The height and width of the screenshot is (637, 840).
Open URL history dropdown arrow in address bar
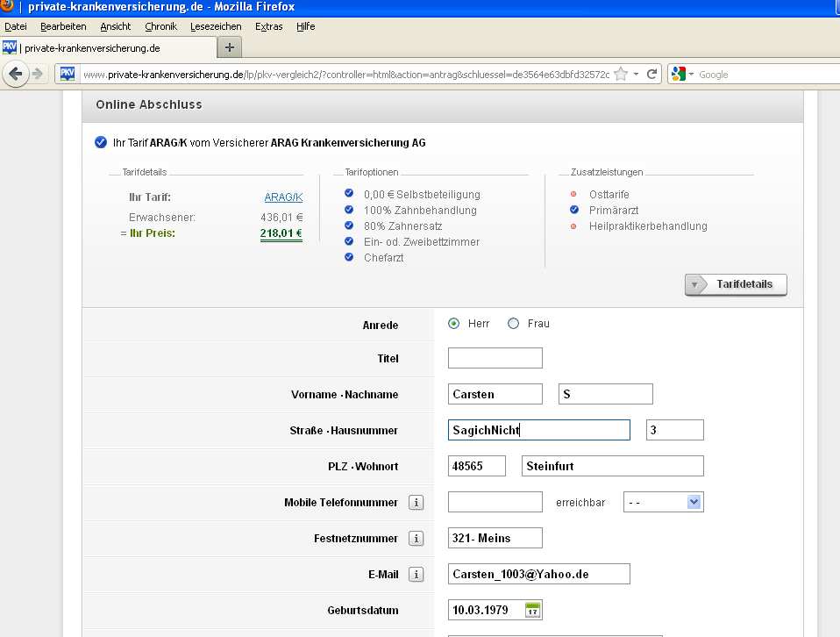pos(636,74)
